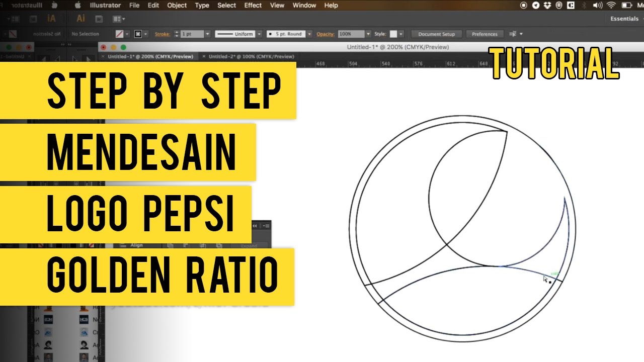Expand the stroke weight dropdown
This screenshot has height=362, width=644.
pos(207,34)
